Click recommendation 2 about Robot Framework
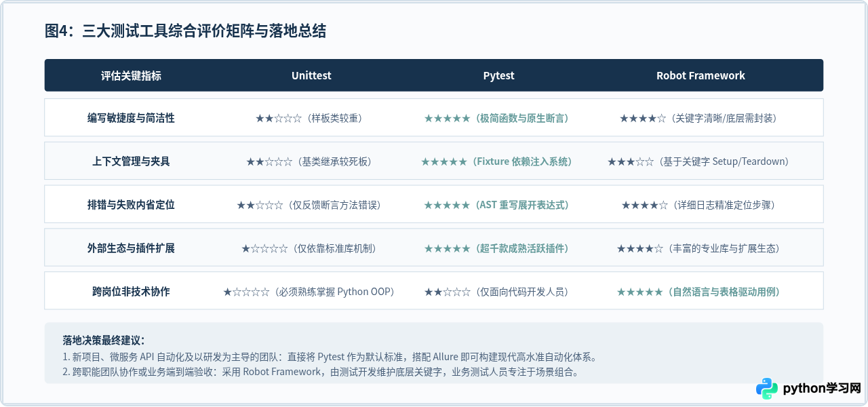 (321, 372)
